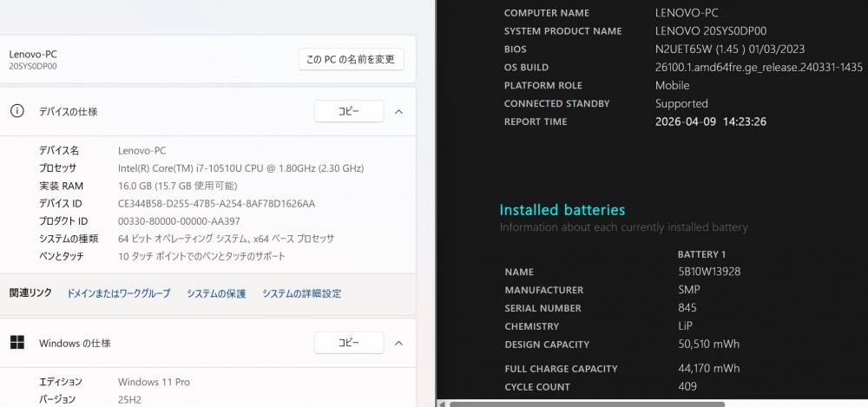The image size is (868, 407).
Task: Click the Windows logo icon
Action: coord(16,343)
